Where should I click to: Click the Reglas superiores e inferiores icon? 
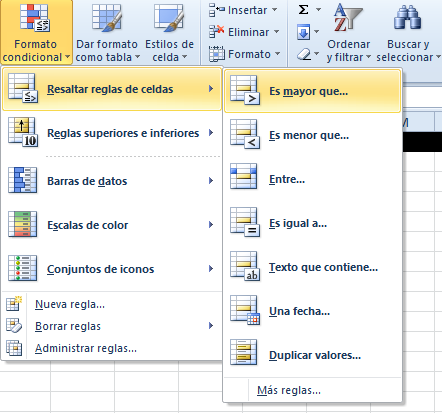pyautogui.click(x=23, y=132)
